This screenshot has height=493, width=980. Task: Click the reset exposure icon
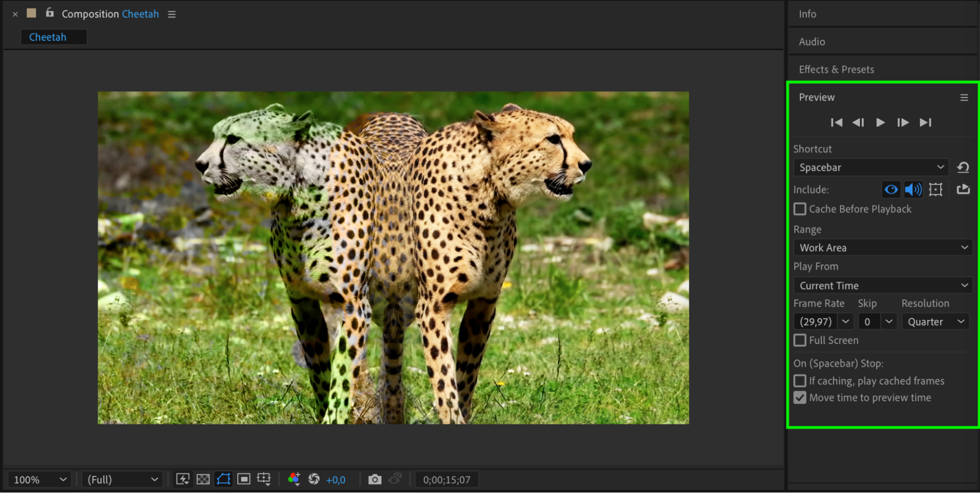[314, 479]
